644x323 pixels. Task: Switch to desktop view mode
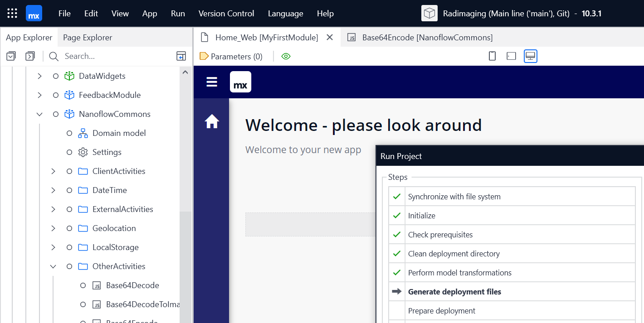tap(531, 56)
